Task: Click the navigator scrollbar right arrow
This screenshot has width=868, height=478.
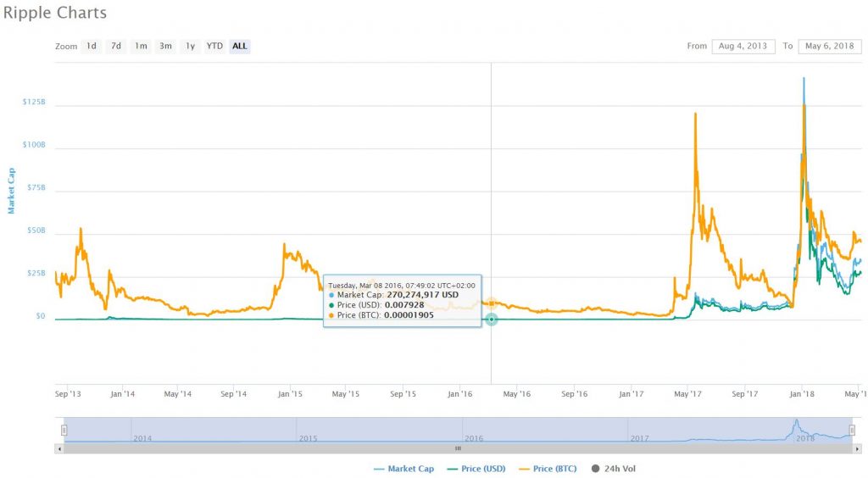Action: [x=857, y=448]
